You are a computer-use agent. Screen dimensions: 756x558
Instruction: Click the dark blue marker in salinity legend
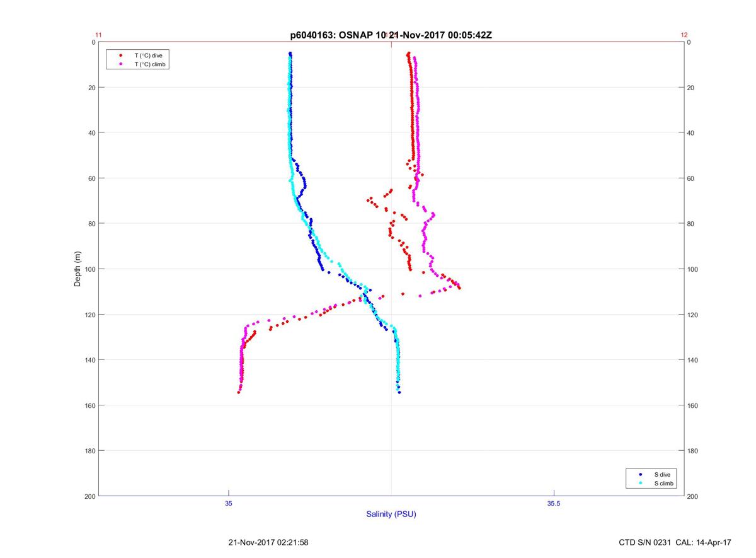click(x=641, y=474)
